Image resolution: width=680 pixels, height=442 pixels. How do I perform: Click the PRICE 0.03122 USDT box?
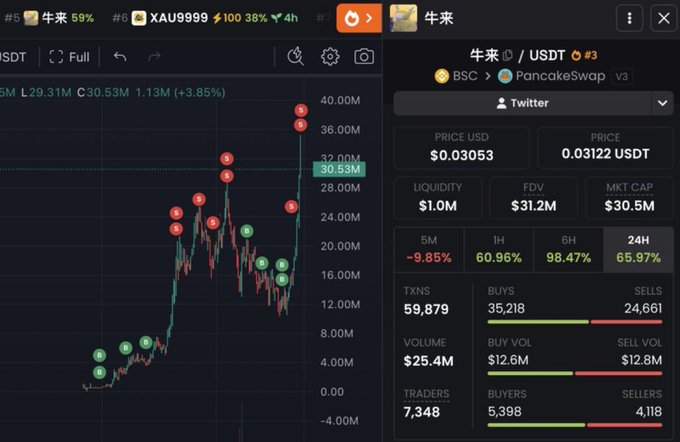(x=605, y=147)
